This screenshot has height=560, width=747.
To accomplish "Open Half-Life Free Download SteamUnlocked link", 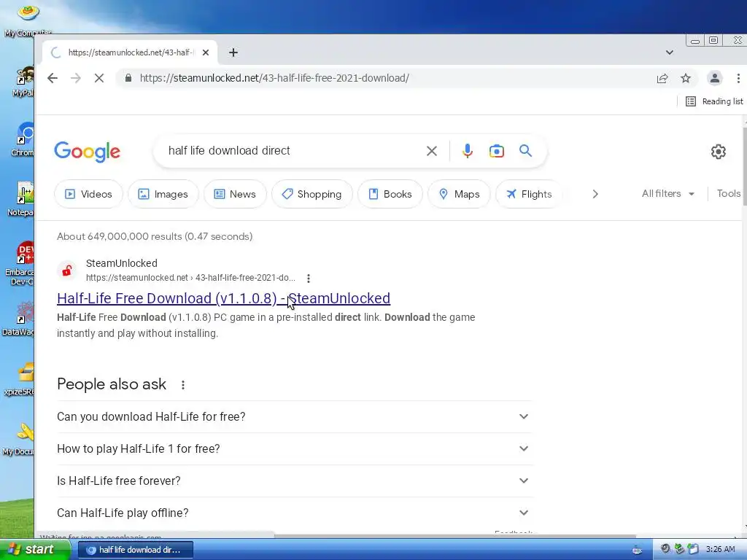I will 223,298.
